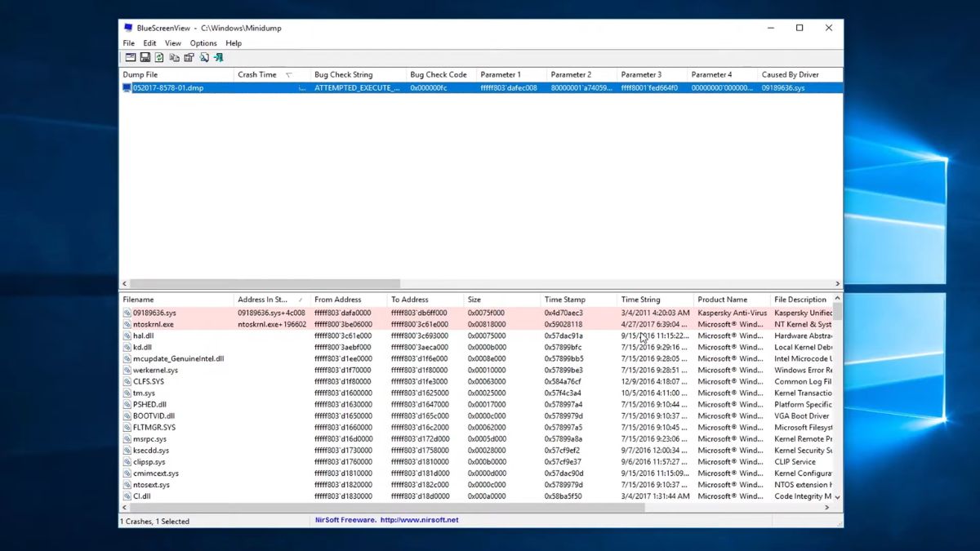Click the upper pane horizontal scrollbar right arrow
This screenshot has width=980, height=551.
coord(837,284)
